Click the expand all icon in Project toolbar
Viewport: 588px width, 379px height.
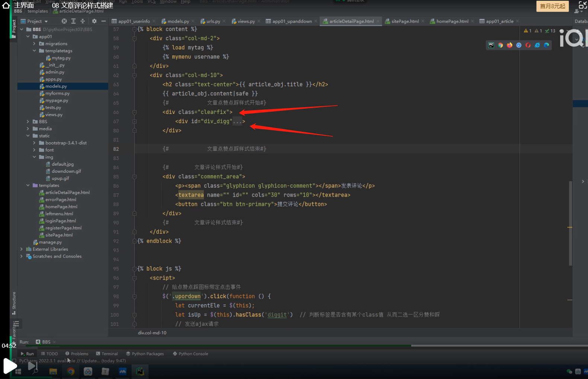(73, 21)
